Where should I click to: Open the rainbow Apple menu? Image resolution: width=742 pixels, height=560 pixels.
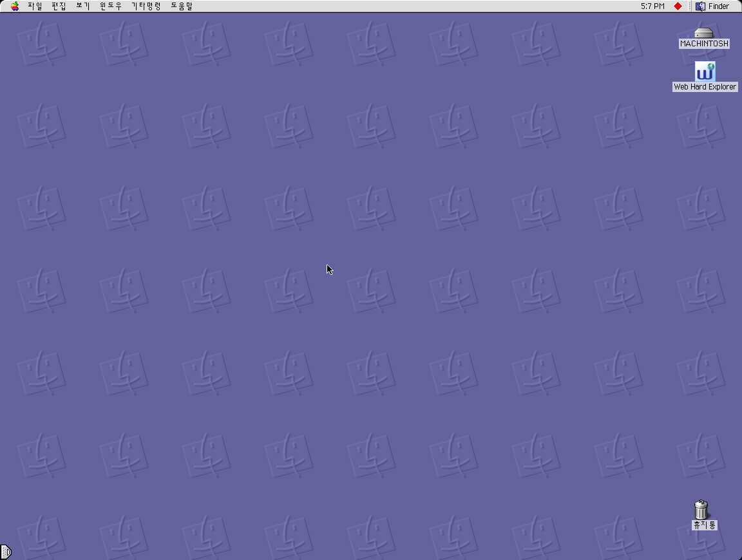click(x=15, y=6)
